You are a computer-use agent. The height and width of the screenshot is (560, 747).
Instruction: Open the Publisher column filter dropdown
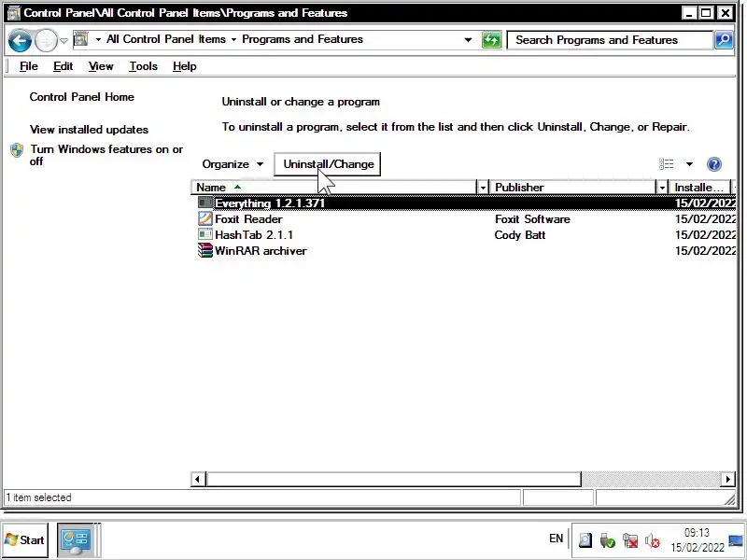click(662, 188)
